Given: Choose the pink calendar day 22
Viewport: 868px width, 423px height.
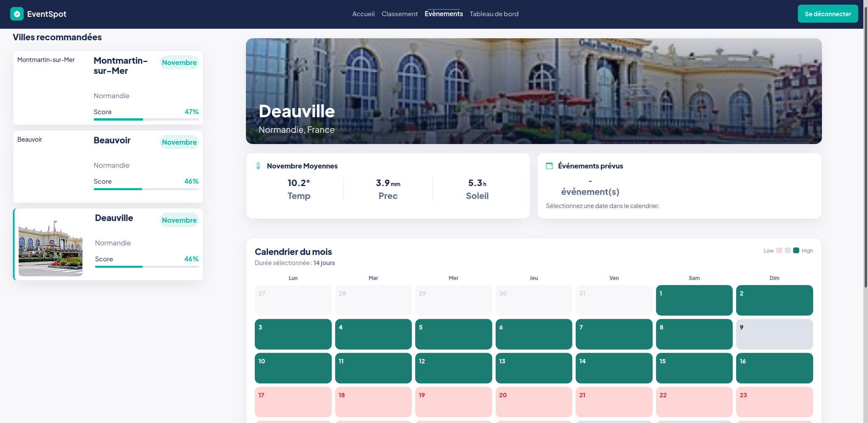Looking at the screenshot, I should tap(694, 402).
